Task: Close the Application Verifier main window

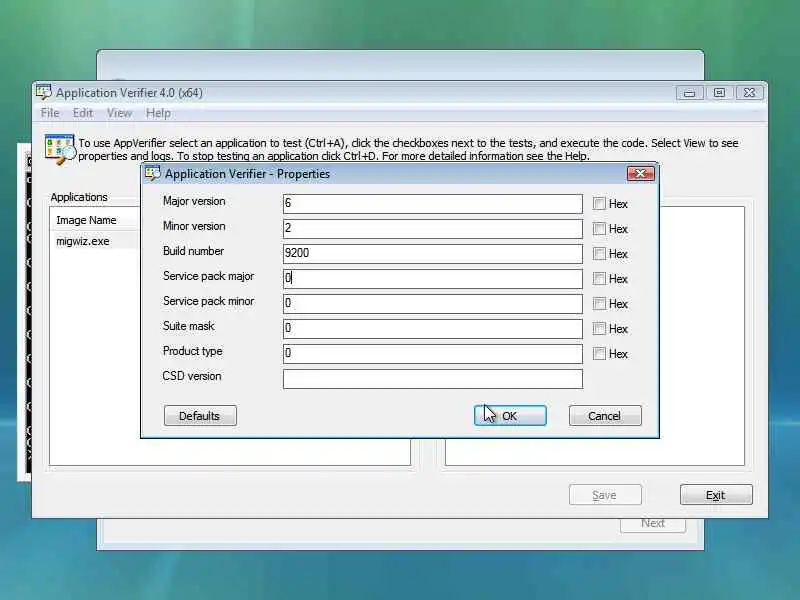Action: 749,93
